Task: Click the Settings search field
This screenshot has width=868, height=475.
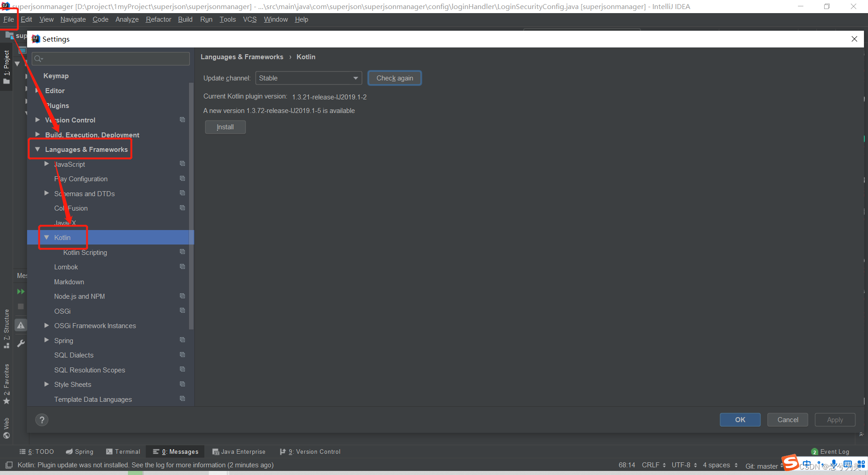Action: (x=110, y=58)
